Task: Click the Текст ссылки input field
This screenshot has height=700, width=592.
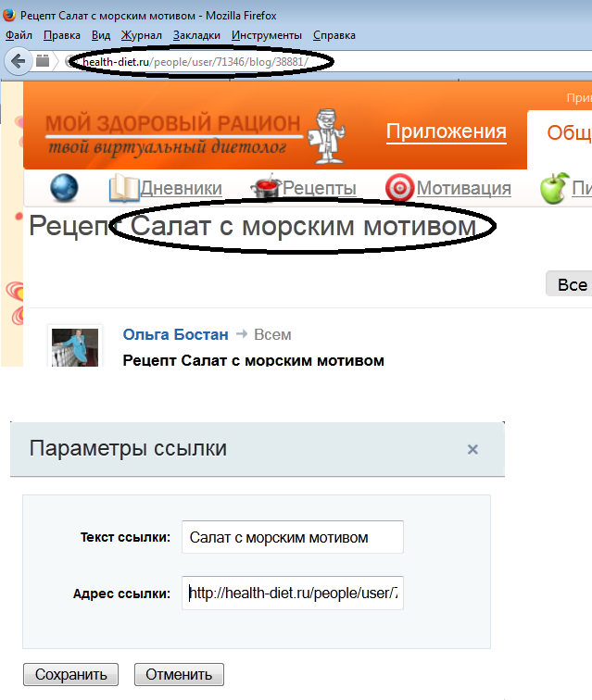Action: pyautogui.click(x=292, y=537)
